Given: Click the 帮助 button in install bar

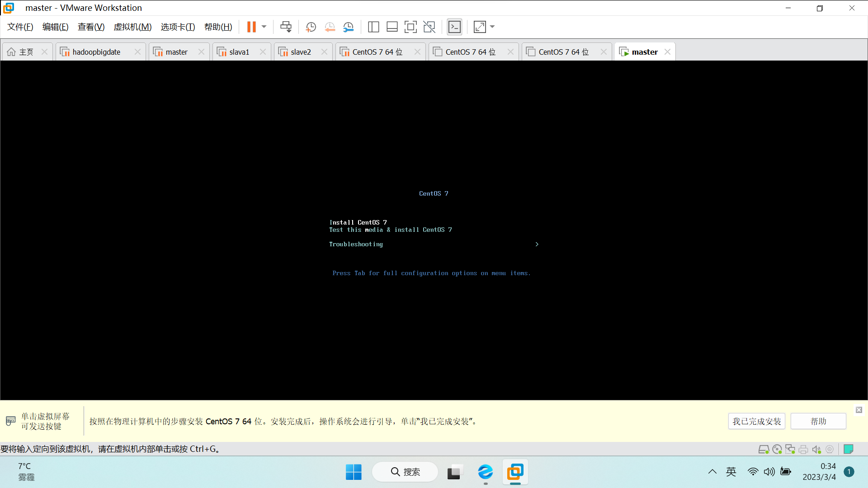Looking at the screenshot, I should coord(818,421).
